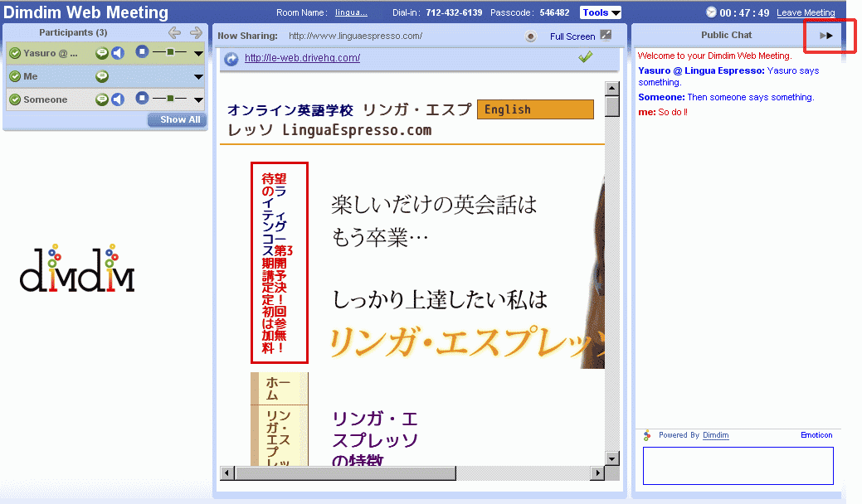Screen dimensions: 862x504
Task: Open the Tools dropdown menu
Action: (x=601, y=12)
